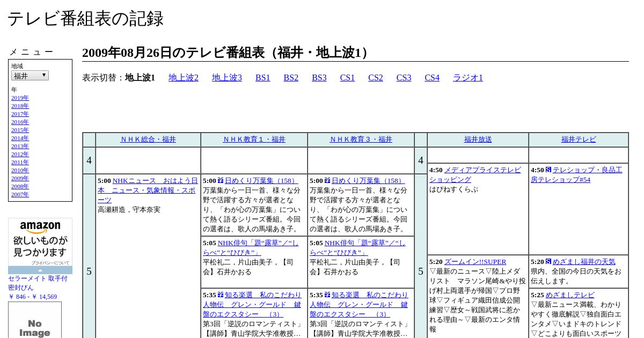This screenshot has height=338, width=644.
Task: Open the ＮＨＫ教育１・福井 channel header link
Action: (x=254, y=139)
